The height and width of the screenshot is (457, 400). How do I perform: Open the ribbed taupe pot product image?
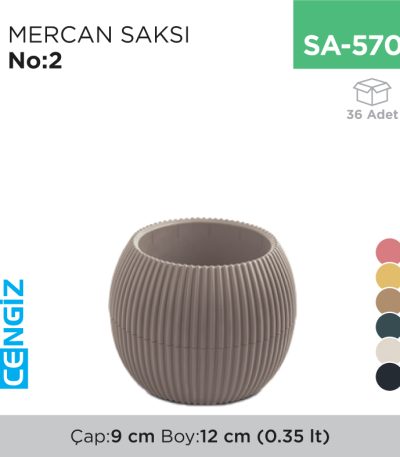pos(203,312)
